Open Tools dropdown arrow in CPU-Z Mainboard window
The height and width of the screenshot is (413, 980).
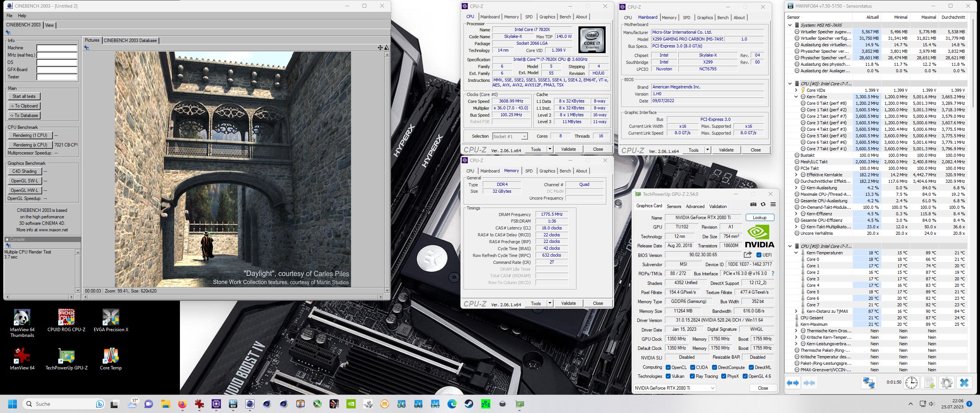tap(708, 150)
